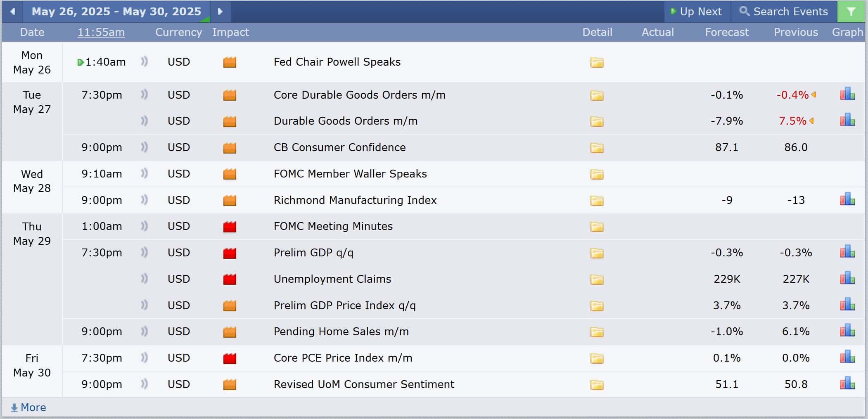Click the 1:40am Powell event time
868x419 pixels.
click(105, 62)
